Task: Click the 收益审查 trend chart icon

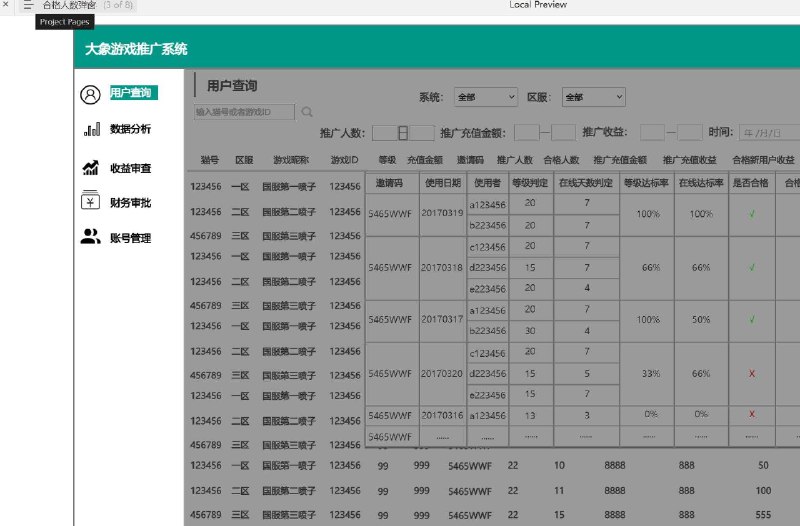Action: (x=91, y=167)
